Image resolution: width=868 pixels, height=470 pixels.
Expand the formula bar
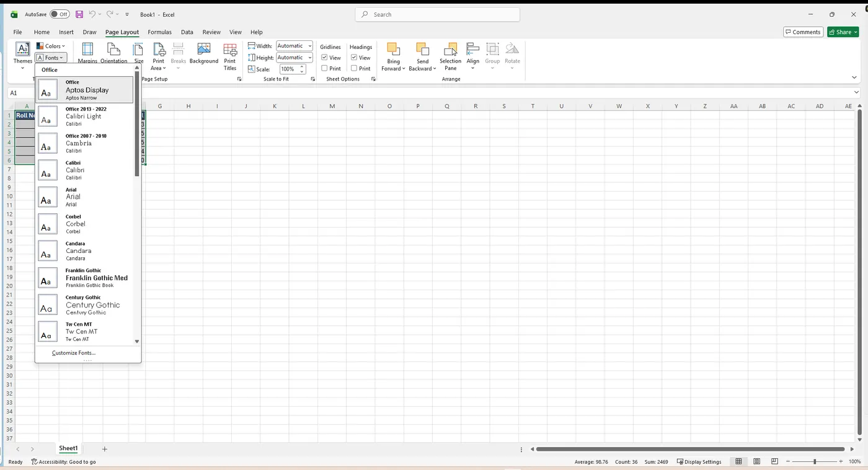click(857, 92)
